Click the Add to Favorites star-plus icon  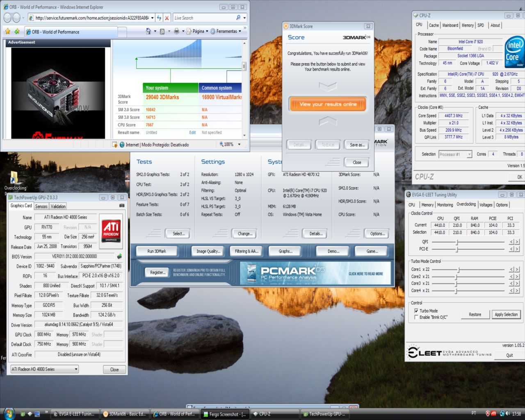click(x=17, y=31)
